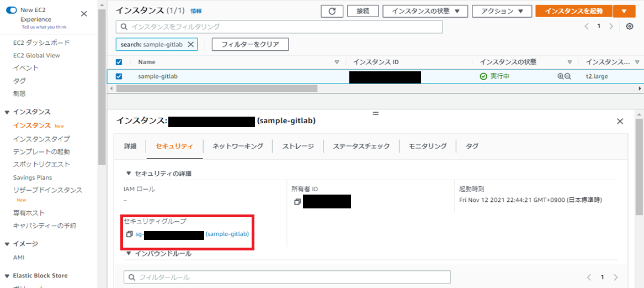Click the sample-gitlab name cell
This screenshot has width=644, height=288.
tap(158, 76)
